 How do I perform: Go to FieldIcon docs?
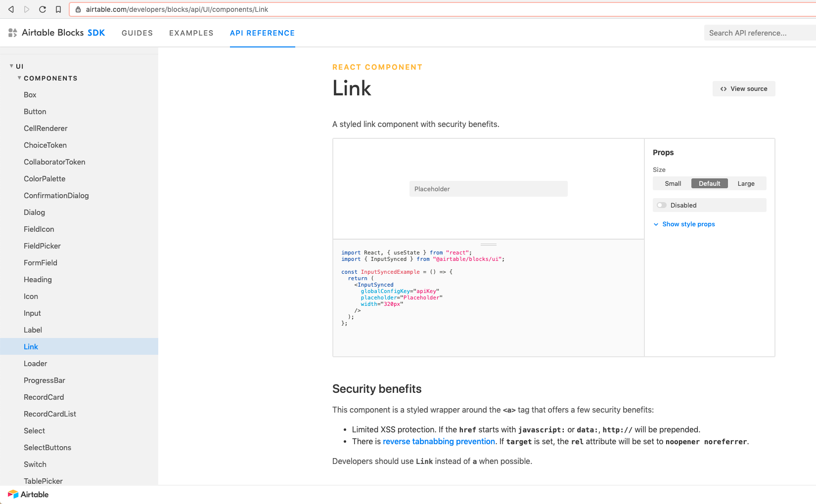click(x=39, y=229)
